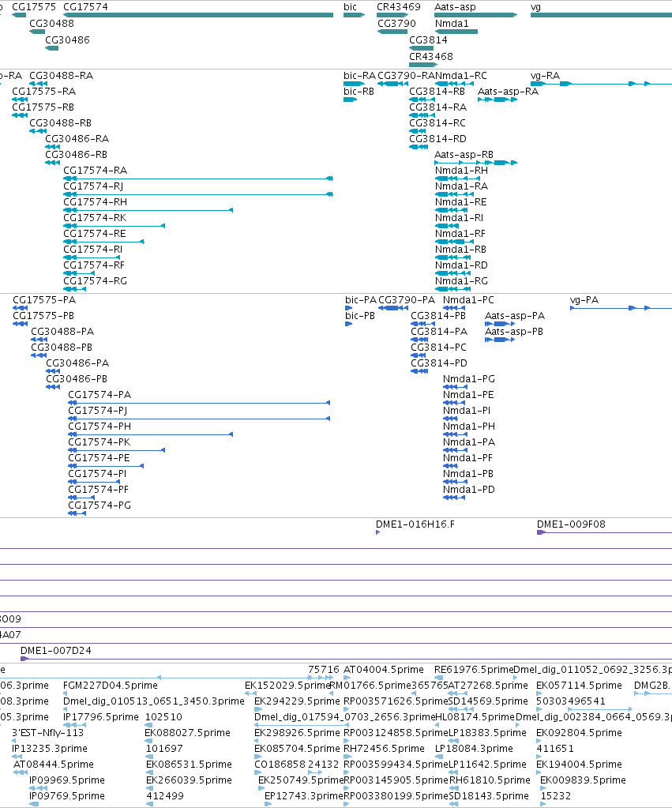This screenshot has height=808, width=672.
Task: Select transcript CG30488-RA
Action: pyautogui.click(x=62, y=76)
